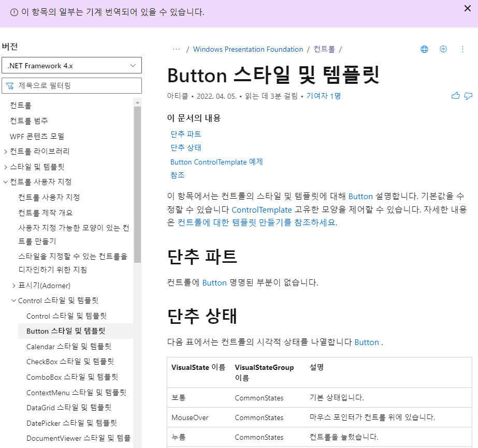The image size is (478, 448).
Task: Click the breadcrumb ellipsis icon
Action: click(x=176, y=49)
